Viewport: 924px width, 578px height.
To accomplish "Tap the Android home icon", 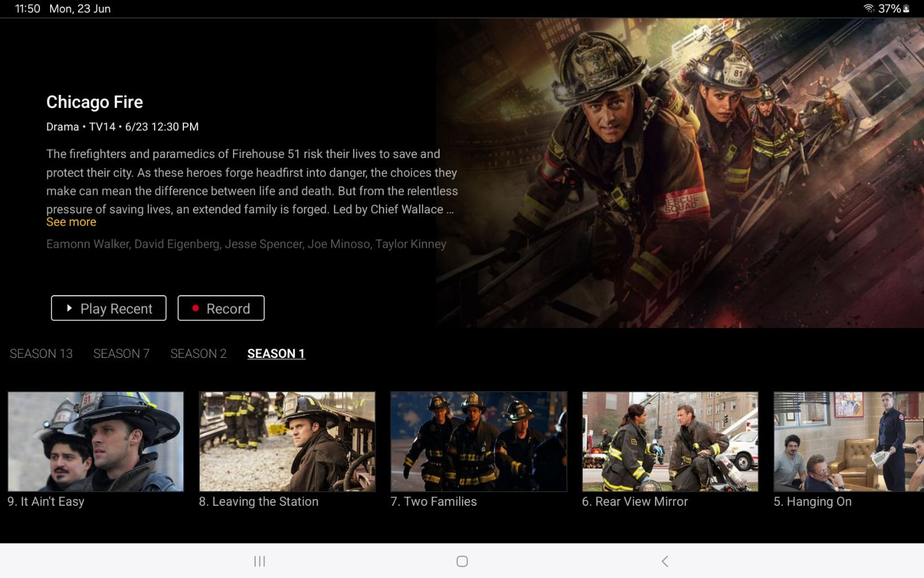I will point(462,561).
